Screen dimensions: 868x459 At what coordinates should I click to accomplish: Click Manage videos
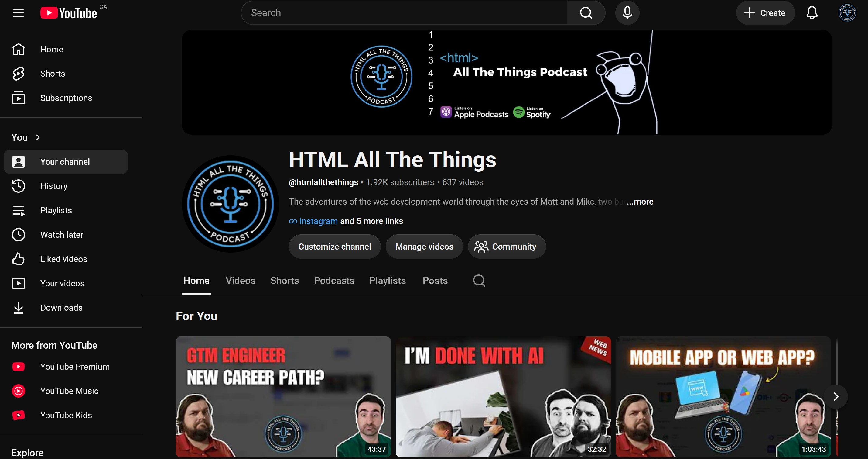tap(424, 247)
